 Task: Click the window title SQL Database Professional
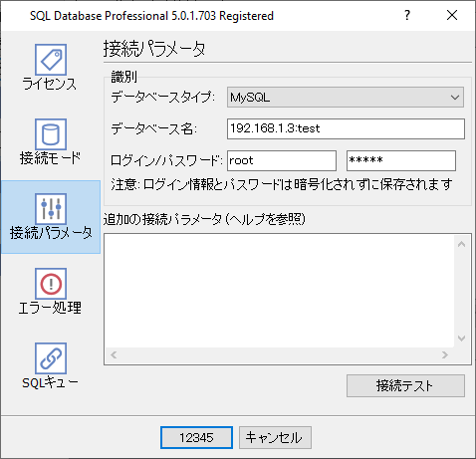click(151, 16)
